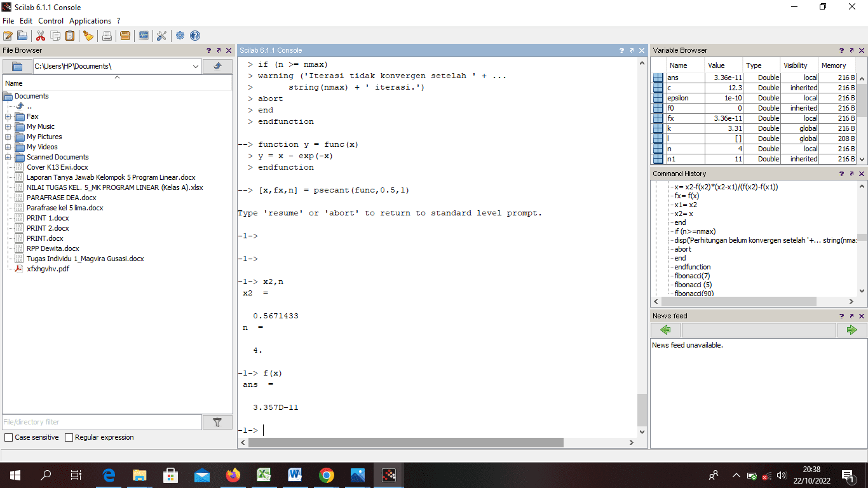Select xfxhgvhv.pdf file
This screenshot has height=488, width=868.
[48, 269]
